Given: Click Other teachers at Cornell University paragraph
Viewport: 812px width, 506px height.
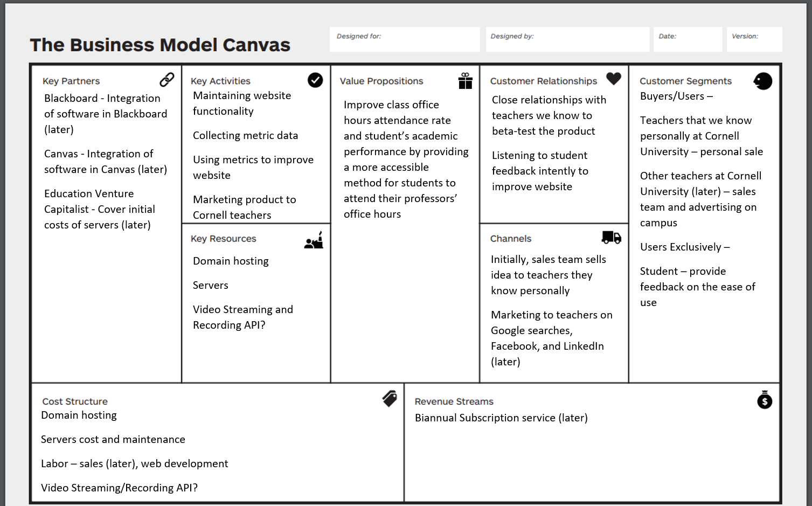Looking at the screenshot, I should pyautogui.click(x=700, y=199).
